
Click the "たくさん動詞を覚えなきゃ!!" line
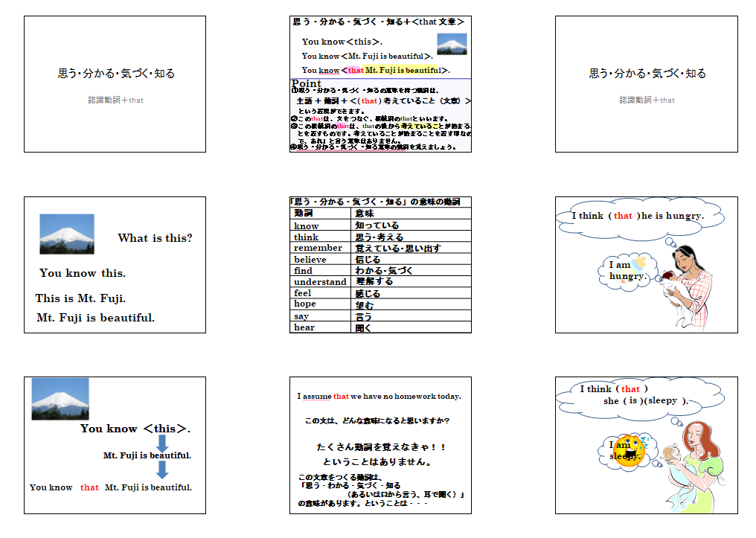pyautogui.click(x=380, y=447)
